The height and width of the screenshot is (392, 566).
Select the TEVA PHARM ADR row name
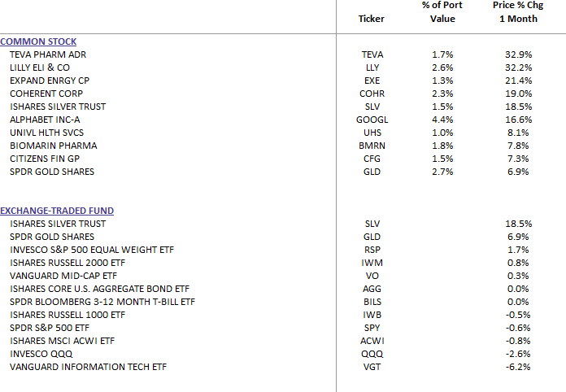47,54
